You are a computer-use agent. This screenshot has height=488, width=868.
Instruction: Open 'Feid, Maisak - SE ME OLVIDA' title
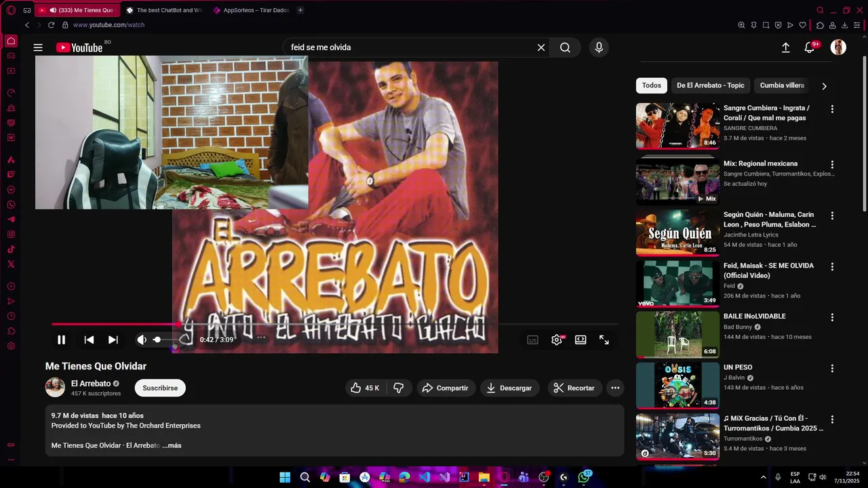pyautogui.click(x=768, y=270)
